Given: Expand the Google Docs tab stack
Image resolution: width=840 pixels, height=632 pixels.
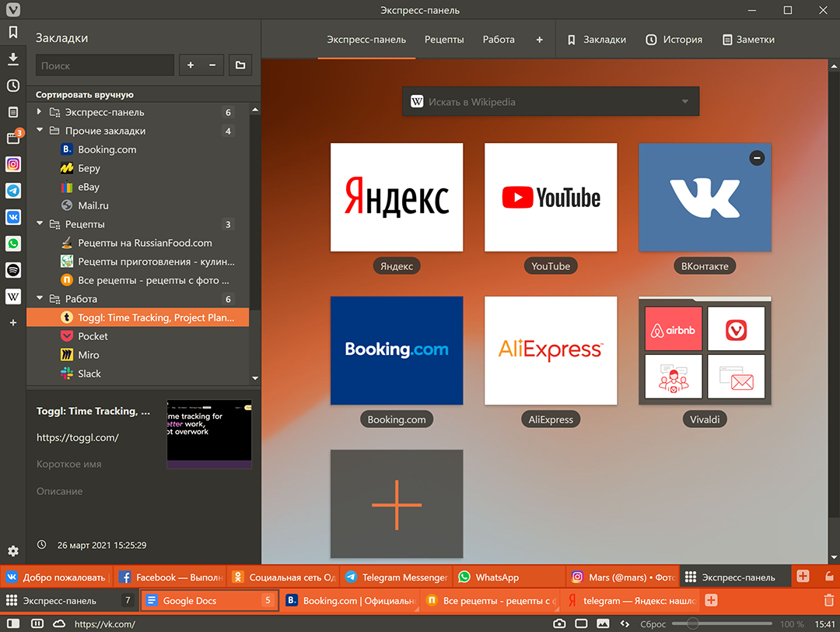Looking at the screenshot, I should pyautogui.click(x=210, y=600).
